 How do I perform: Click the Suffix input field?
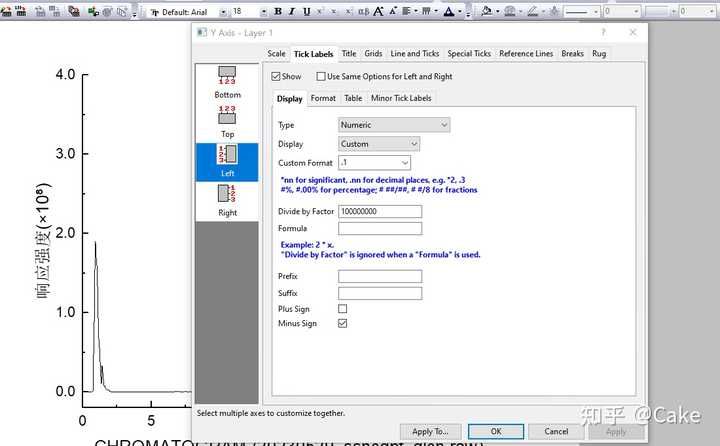point(380,293)
